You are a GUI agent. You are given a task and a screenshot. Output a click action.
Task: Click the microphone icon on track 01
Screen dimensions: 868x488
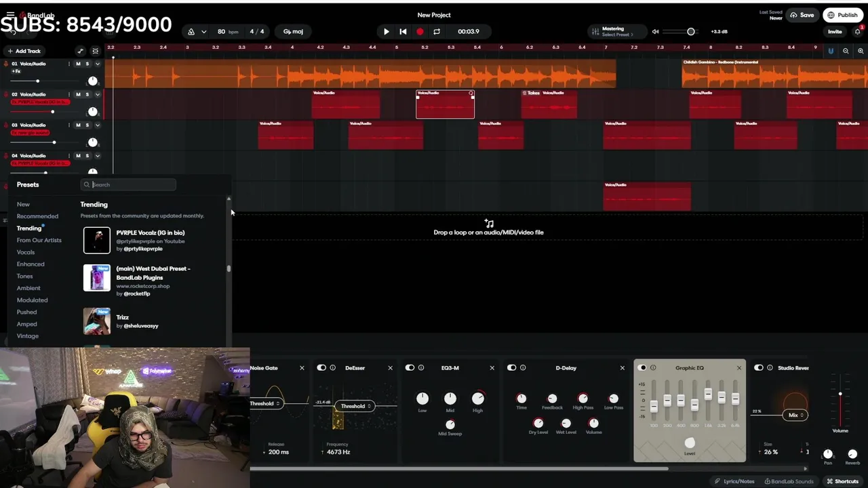pos(6,64)
